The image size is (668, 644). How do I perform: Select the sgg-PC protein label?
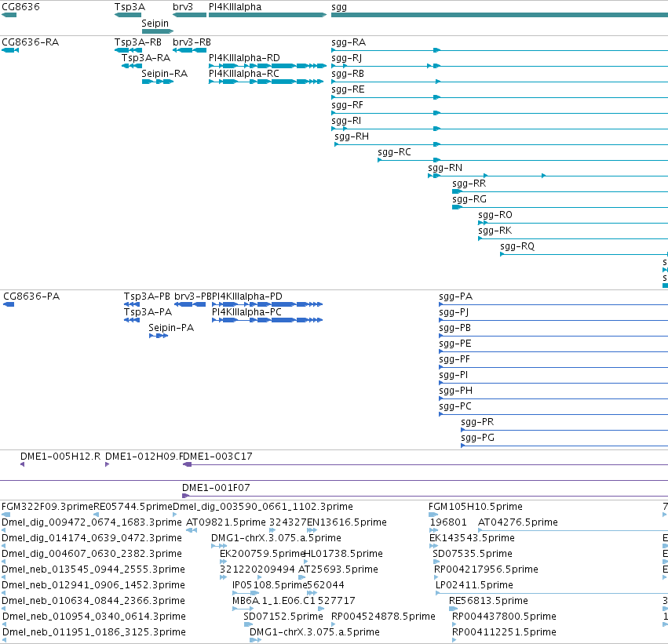455,407
